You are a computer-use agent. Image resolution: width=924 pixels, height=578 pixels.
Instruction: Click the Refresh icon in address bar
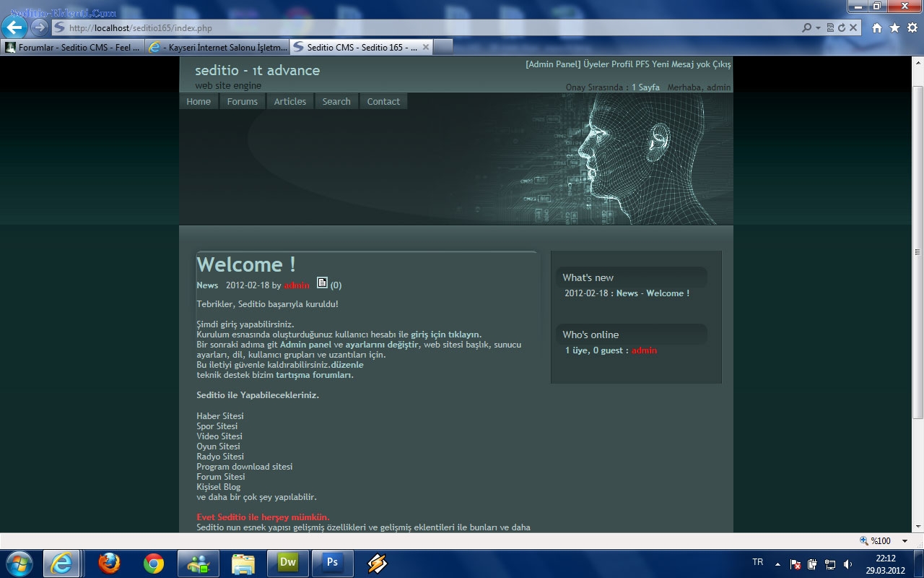tap(842, 27)
